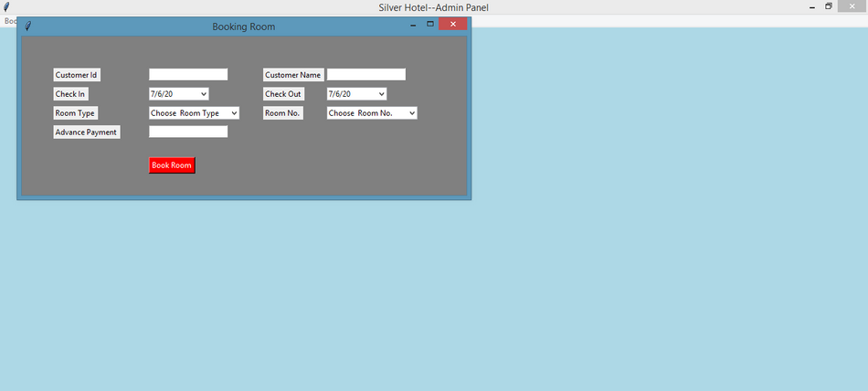Expand the Choose Room Type dropdown
This screenshot has height=391, width=868.
233,113
